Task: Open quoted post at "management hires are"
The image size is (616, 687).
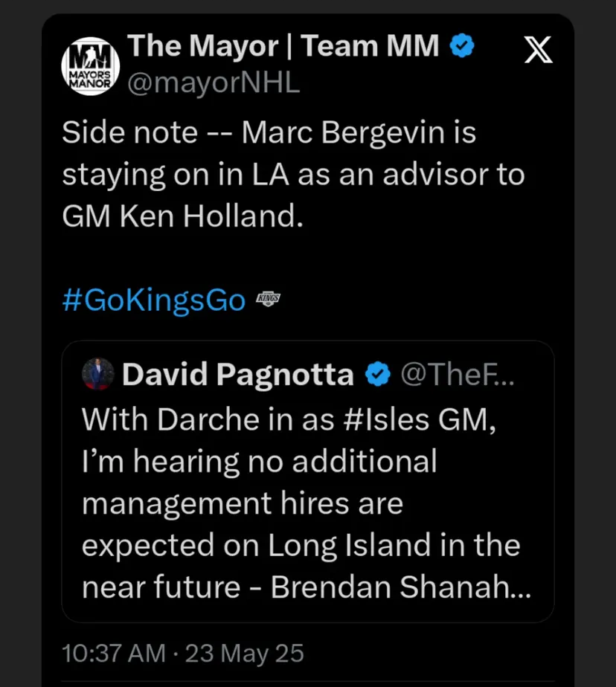Action: click(x=242, y=503)
